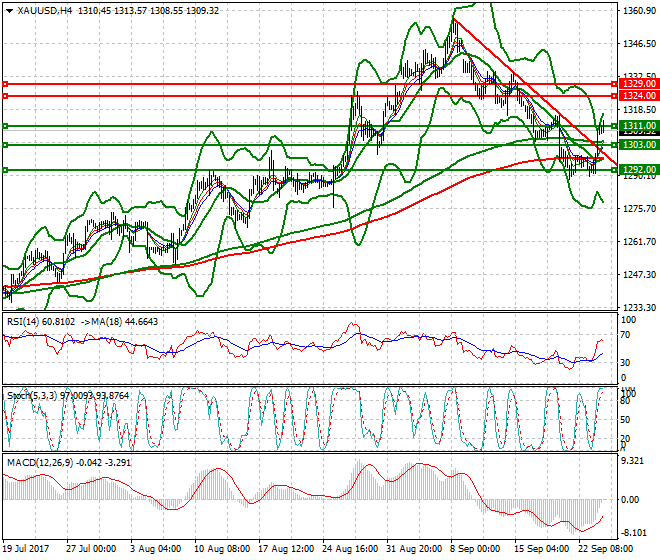Click the 1324.00 red price label

pos(639,96)
